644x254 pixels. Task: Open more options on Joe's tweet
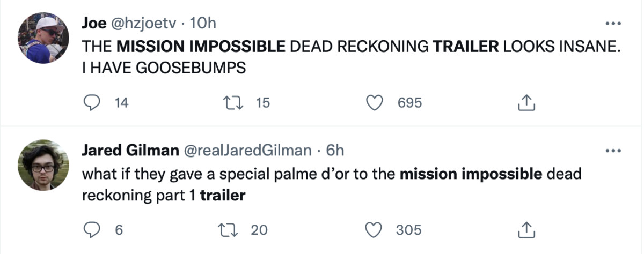click(x=612, y=24)
